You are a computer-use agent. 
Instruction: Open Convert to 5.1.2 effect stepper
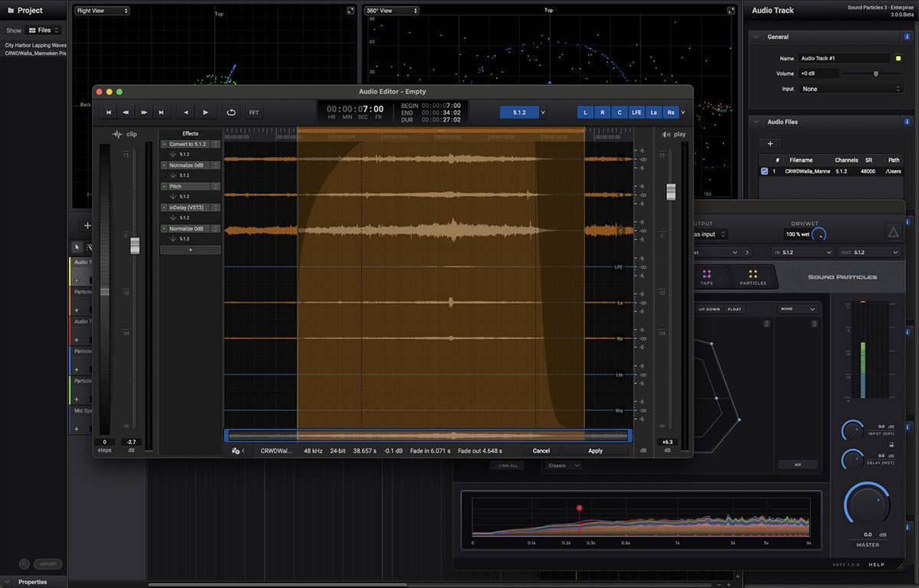216,144
